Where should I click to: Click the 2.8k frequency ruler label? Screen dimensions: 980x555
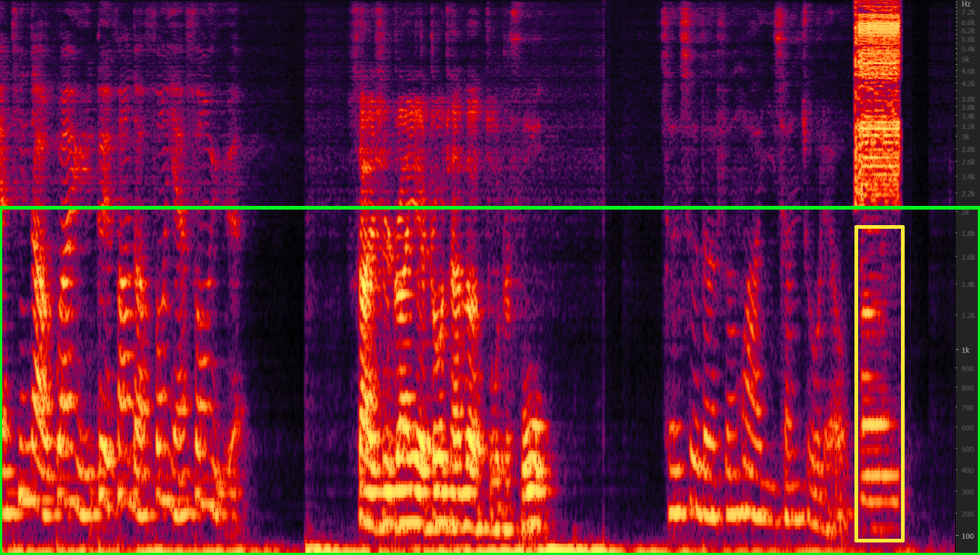tap(967, 148)
